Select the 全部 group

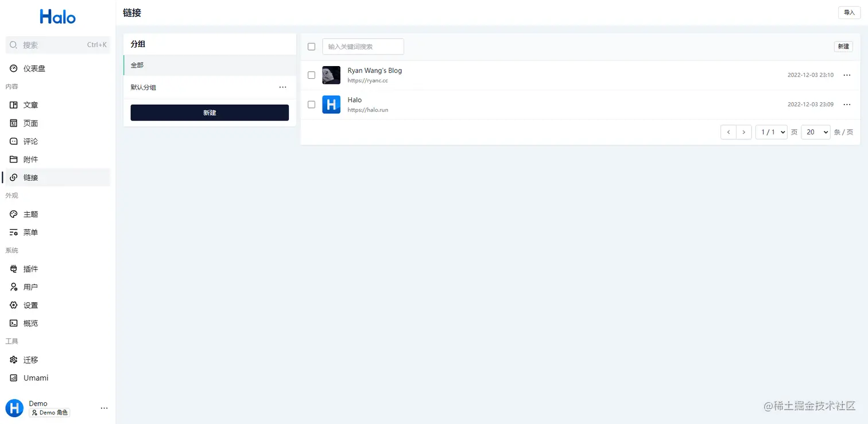(210, 65)
